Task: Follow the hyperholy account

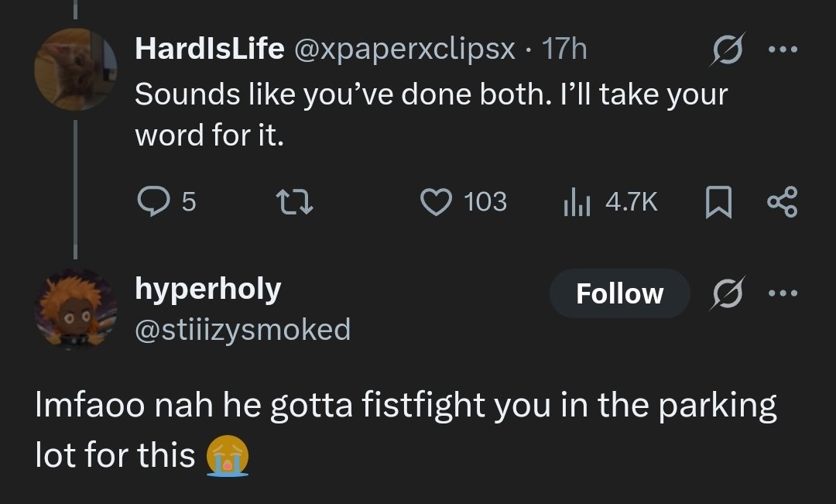Action: click(619, 294)
